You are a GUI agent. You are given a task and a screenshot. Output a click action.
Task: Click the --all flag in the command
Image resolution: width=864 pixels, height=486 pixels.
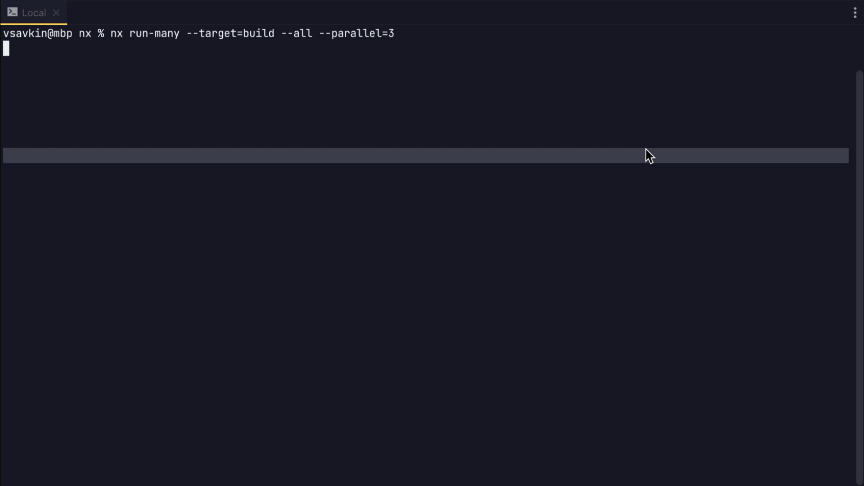pos(296,33)
